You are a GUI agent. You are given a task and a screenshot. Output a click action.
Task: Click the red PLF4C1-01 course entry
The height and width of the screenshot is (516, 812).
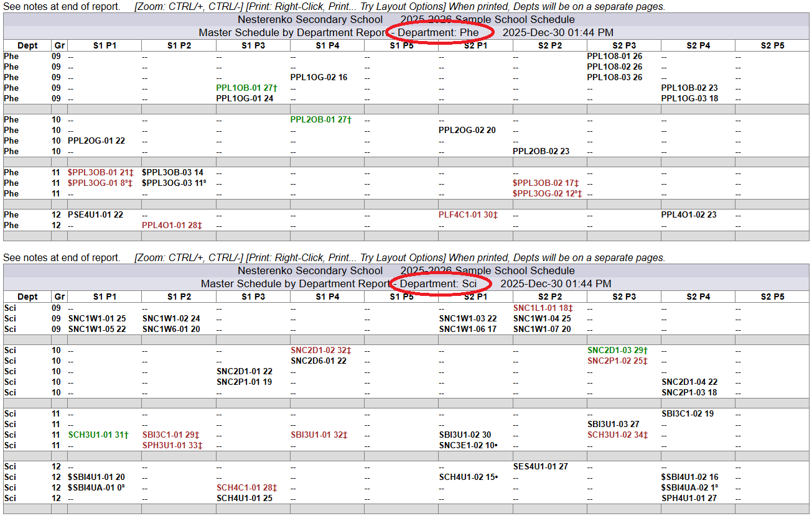(468, 215)
